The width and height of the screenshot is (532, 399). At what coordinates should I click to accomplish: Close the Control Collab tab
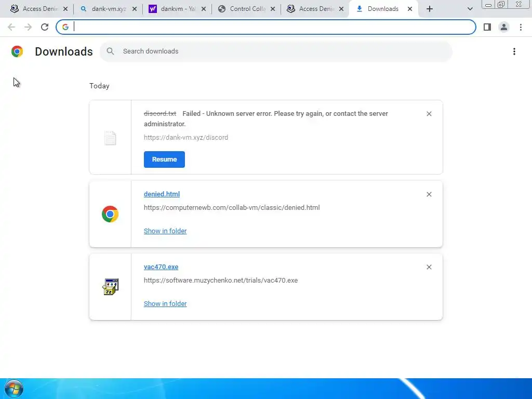coord(273,9)
